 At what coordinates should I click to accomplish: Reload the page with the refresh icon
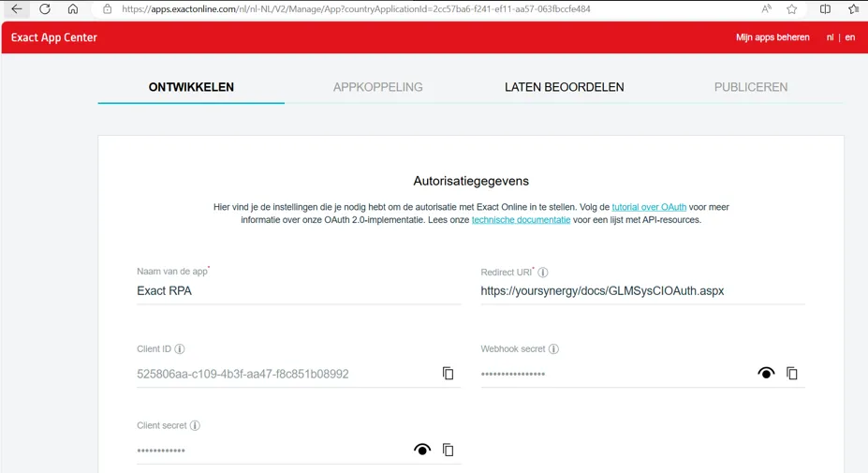click(45, 8)
